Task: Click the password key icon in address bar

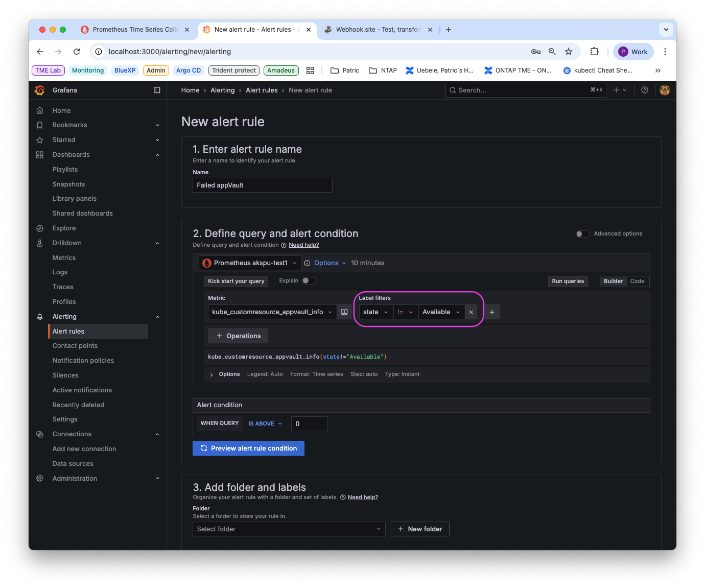Action: pyautogui.click(x=536, y=52)
